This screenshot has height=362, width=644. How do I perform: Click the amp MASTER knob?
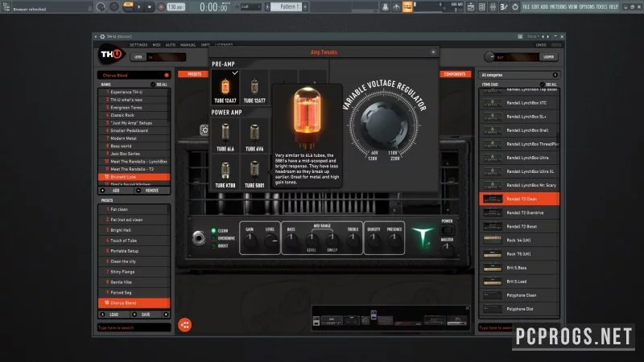point(448,249)
